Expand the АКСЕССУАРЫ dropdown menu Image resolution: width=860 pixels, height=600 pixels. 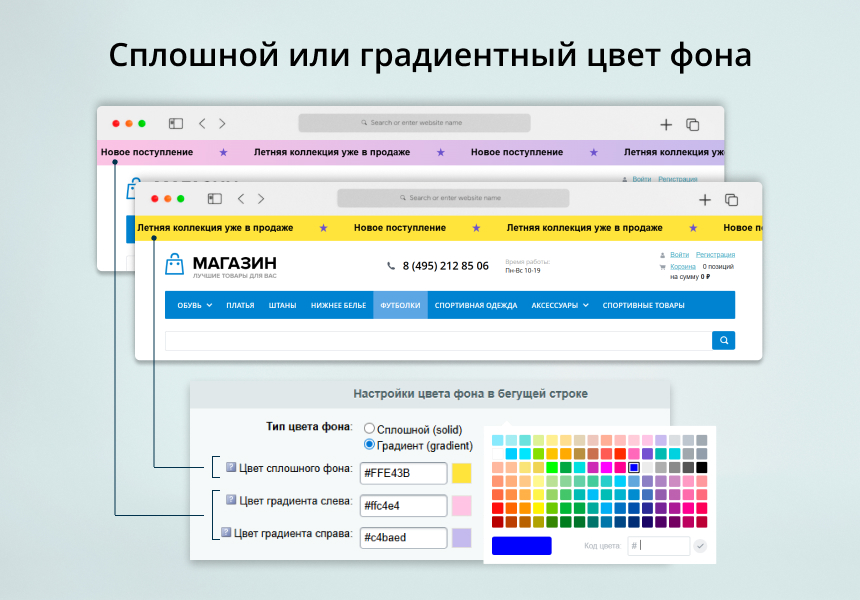tap(560, 305)
